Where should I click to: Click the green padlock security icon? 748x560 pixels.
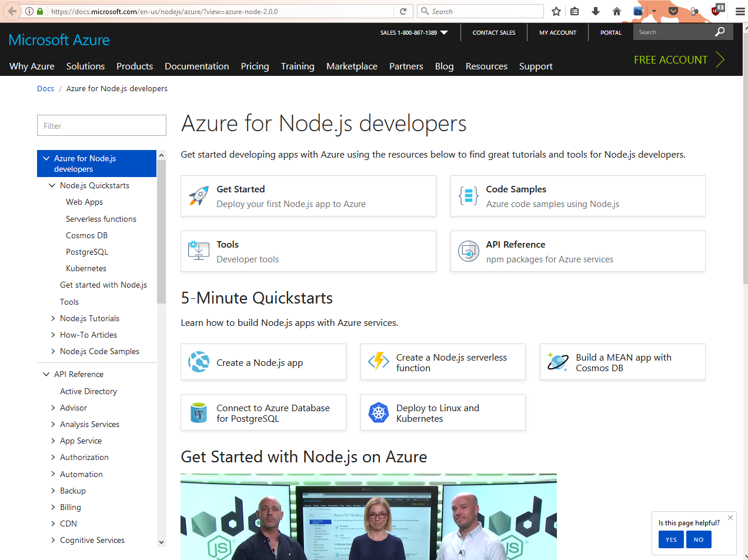coord(40,11)
